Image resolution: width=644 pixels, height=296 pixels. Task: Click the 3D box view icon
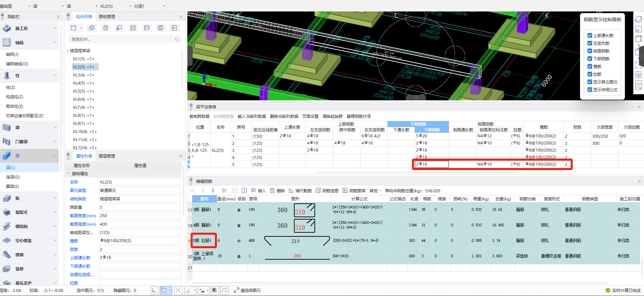[x=638, y=39]
